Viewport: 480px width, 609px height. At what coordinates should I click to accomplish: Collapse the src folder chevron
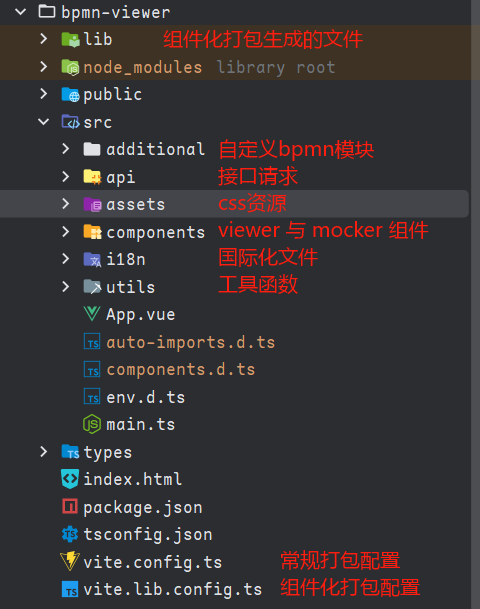pos(44,122)
